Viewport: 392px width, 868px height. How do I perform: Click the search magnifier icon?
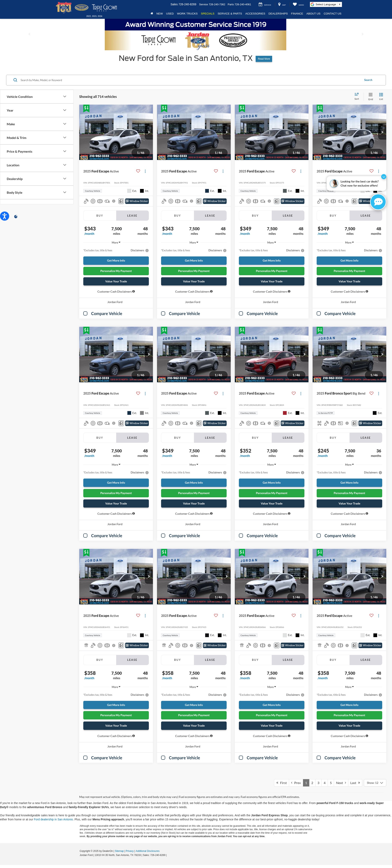click(x=15, y=80)
